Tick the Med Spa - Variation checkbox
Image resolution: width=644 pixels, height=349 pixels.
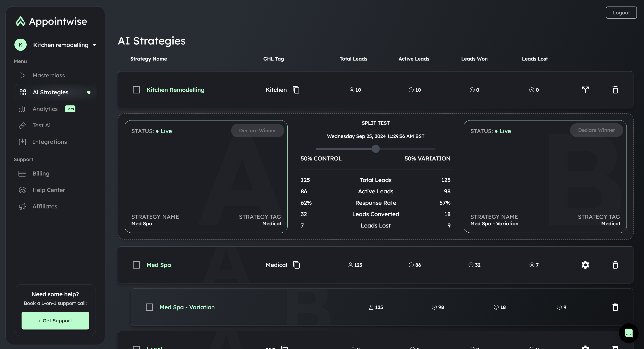[149, 307]
